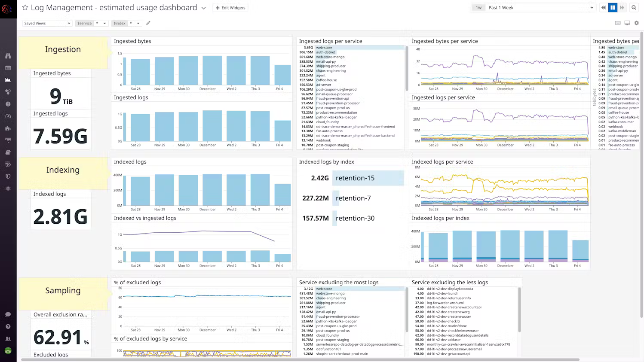
Task: Open the Infrastructure nodes icon in sidebar
Action: click(8, 92)
